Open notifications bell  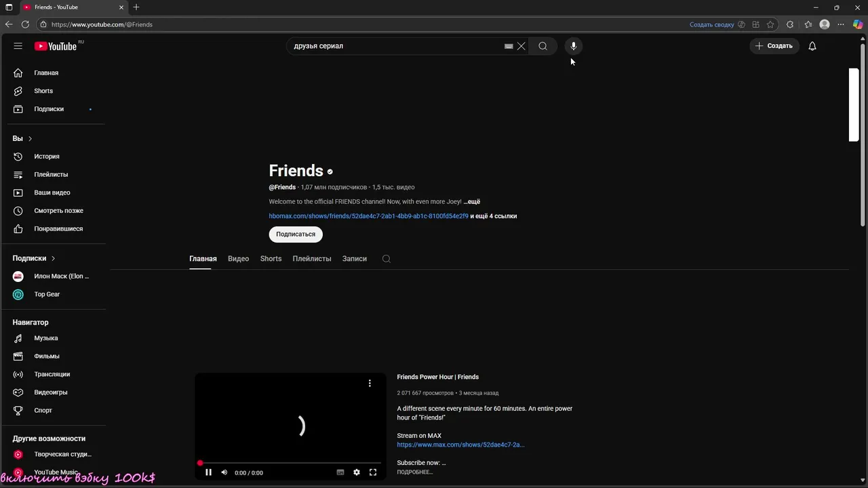pos(812,46)
